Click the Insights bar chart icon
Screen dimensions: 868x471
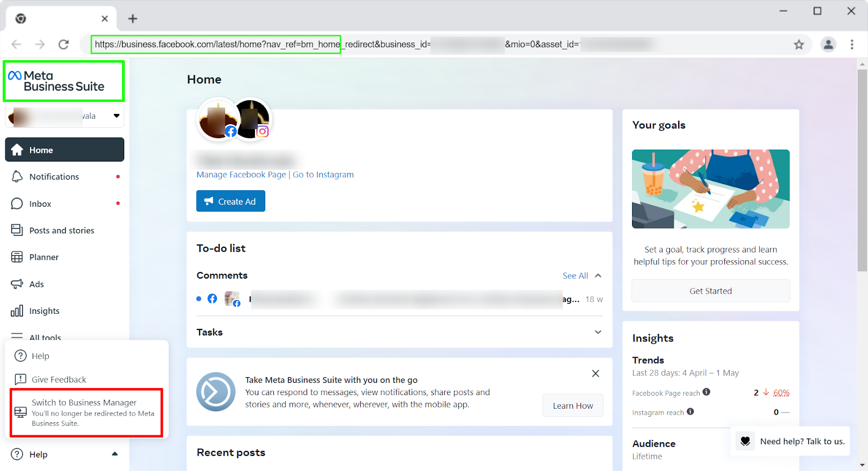tap(17, 311)
